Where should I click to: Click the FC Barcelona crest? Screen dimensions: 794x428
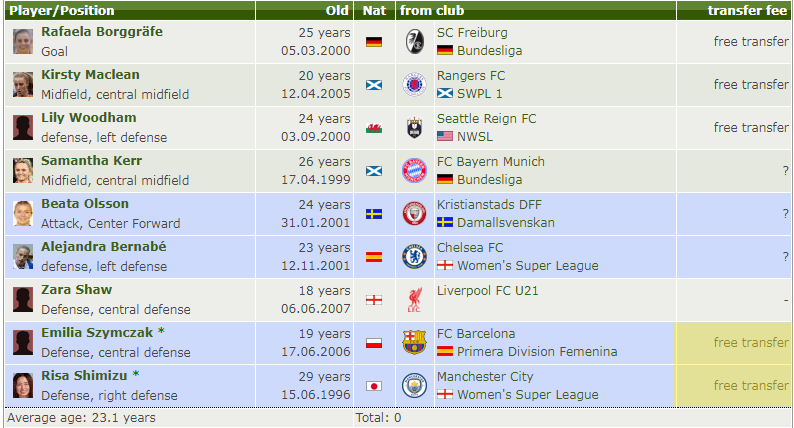[414, 343]
